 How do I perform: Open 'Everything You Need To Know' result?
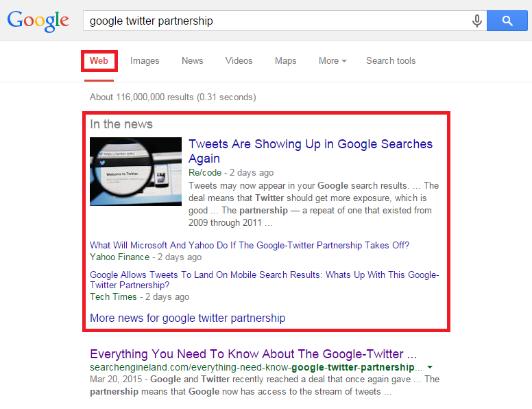pyautogui.click(x=253, y=354)
